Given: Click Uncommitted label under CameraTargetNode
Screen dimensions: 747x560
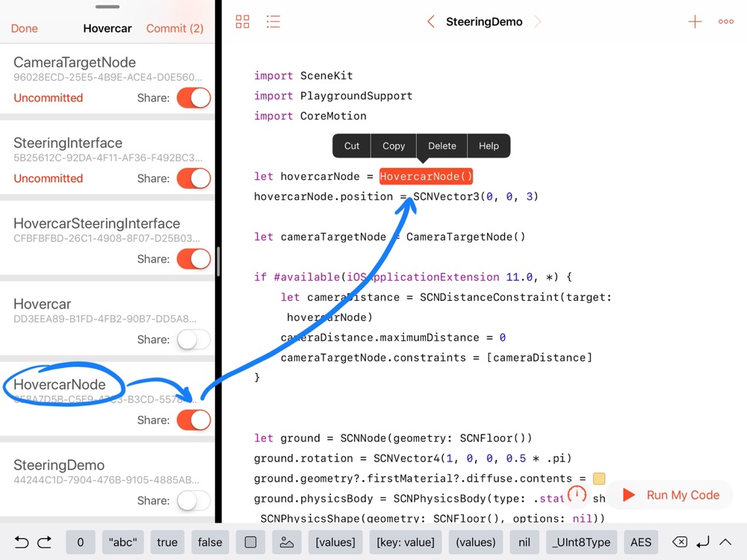Looking at the screenshot, I should [x=48, y=98].
